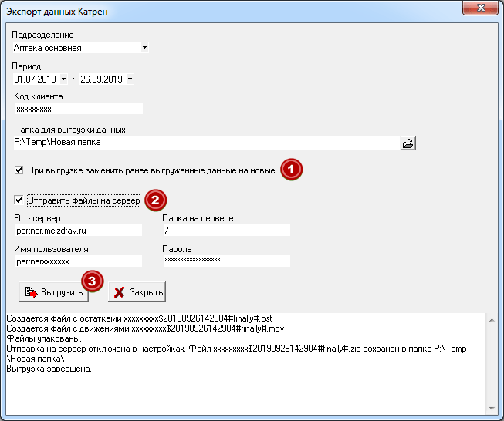This screenshot has width=504, height=421.
Task: Click the Код клиента input field
Action: pos(79,109)
